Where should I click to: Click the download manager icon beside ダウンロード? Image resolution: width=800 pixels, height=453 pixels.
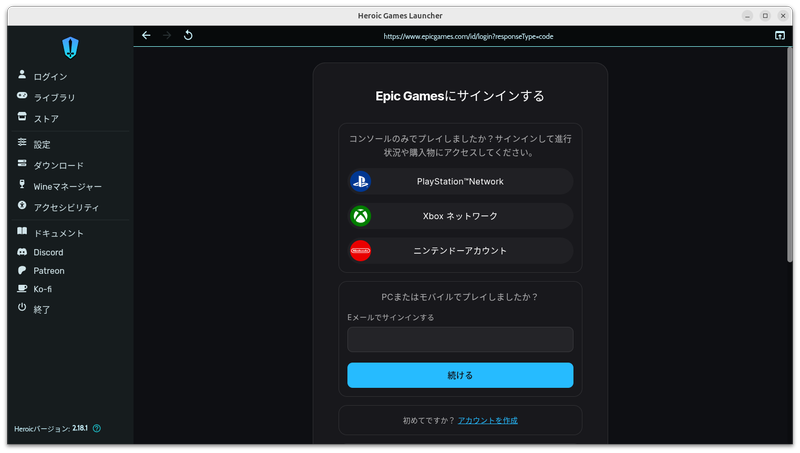coord(22,163)
